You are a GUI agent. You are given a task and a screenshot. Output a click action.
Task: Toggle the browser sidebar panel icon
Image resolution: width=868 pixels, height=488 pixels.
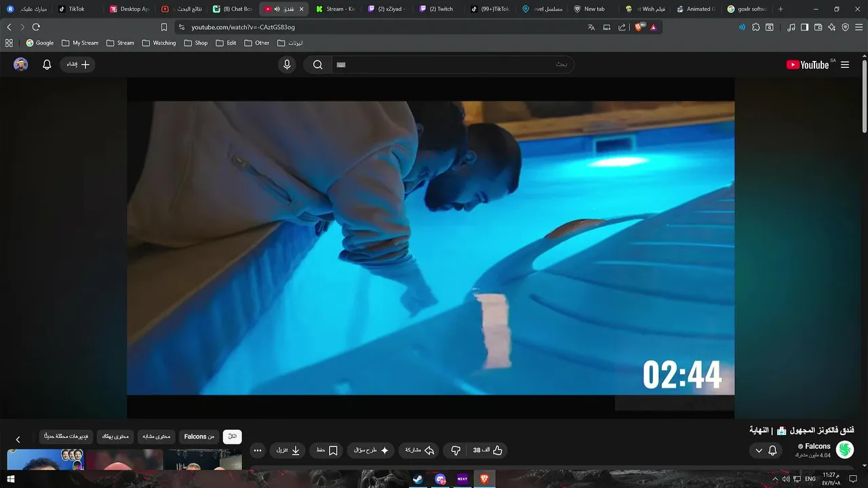(x=805, y=27)
